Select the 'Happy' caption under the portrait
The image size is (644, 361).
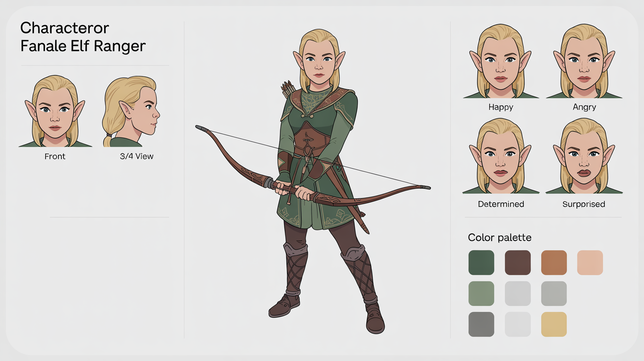[500, 107]
